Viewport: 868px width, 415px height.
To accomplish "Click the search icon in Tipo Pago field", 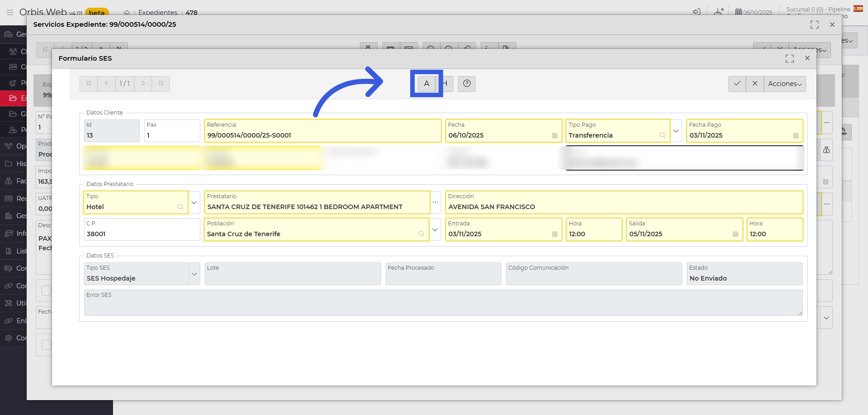I will (x=661, y=136).
